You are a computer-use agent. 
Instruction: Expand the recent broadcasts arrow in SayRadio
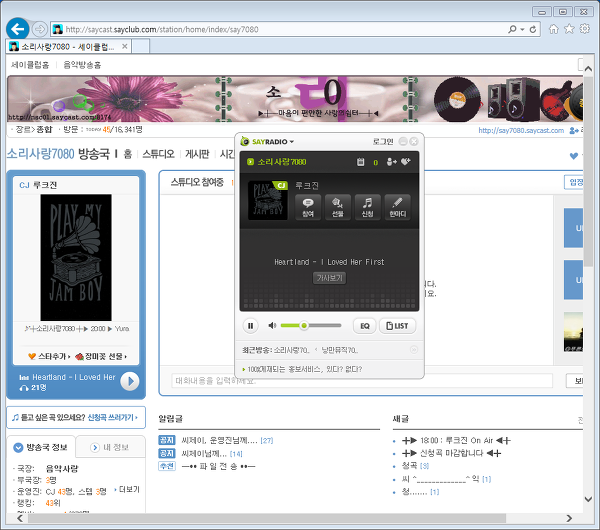point(414,350)
